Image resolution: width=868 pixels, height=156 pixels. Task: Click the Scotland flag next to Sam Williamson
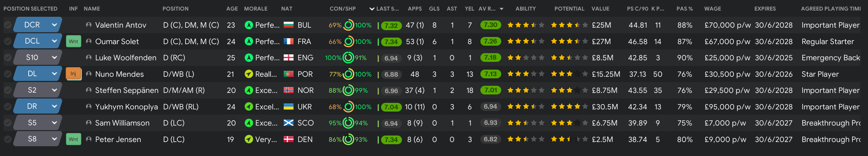pyautogui.click(x=288, y=123)
